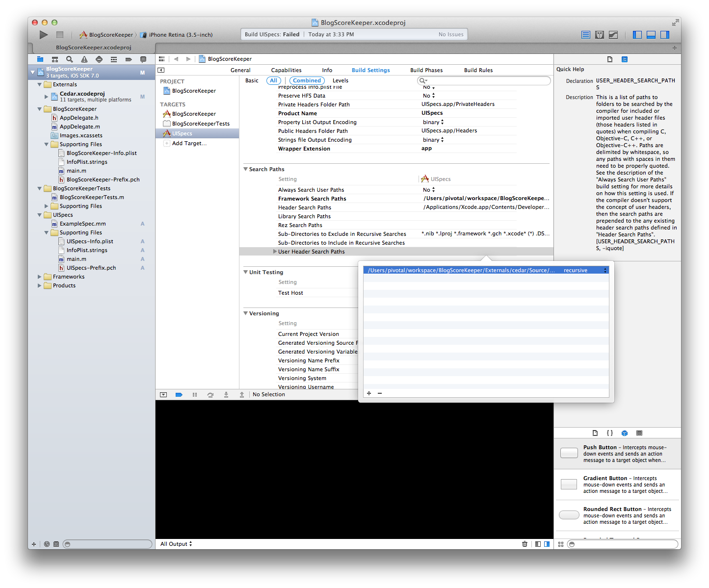Switch to the Build Phases tab
The height and width of the screenshot is (588, 709).
pyautogui.click(x=426, y=70)
